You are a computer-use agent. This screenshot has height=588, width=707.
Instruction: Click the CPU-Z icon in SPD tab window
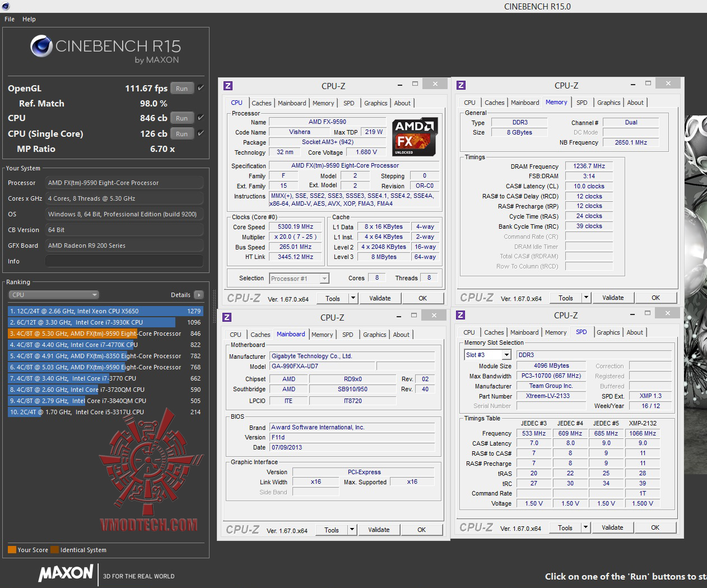pos(461,315)
